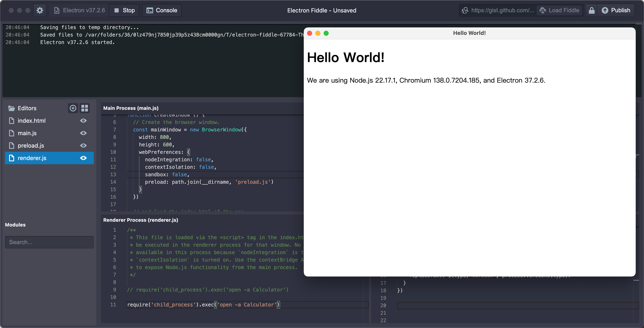Focus the gist URL input field
644x328 pixels.
(503, 10)
